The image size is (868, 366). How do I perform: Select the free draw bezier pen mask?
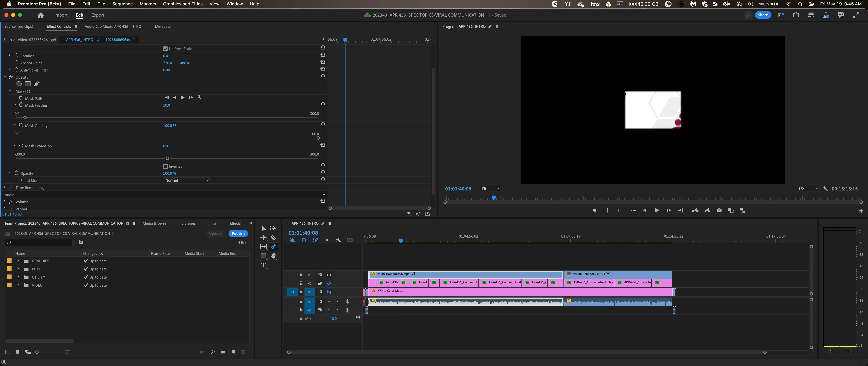(37, 84)
